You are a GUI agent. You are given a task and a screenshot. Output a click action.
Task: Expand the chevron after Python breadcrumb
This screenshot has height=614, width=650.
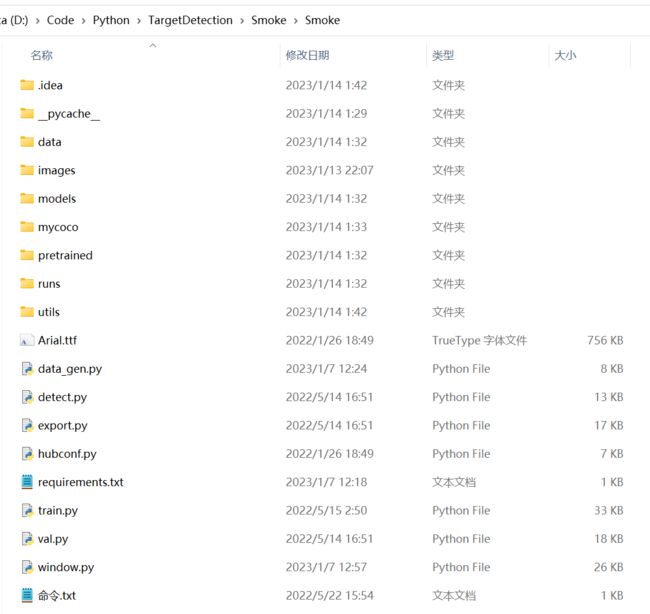139,21
